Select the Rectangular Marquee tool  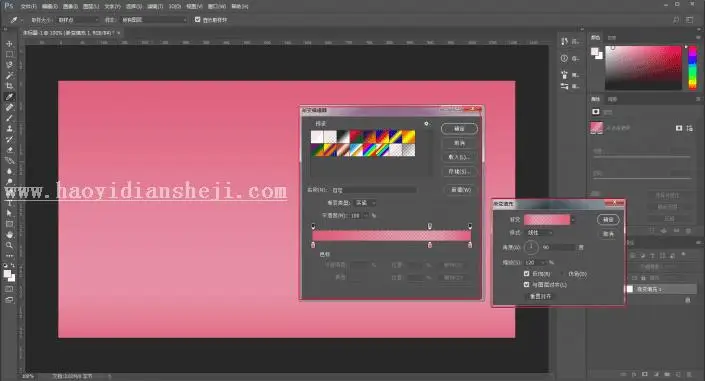click(x=9, y=54)
